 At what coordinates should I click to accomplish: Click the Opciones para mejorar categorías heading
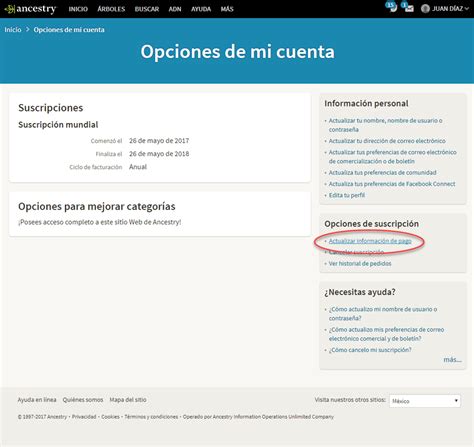(x=97, y=206)
